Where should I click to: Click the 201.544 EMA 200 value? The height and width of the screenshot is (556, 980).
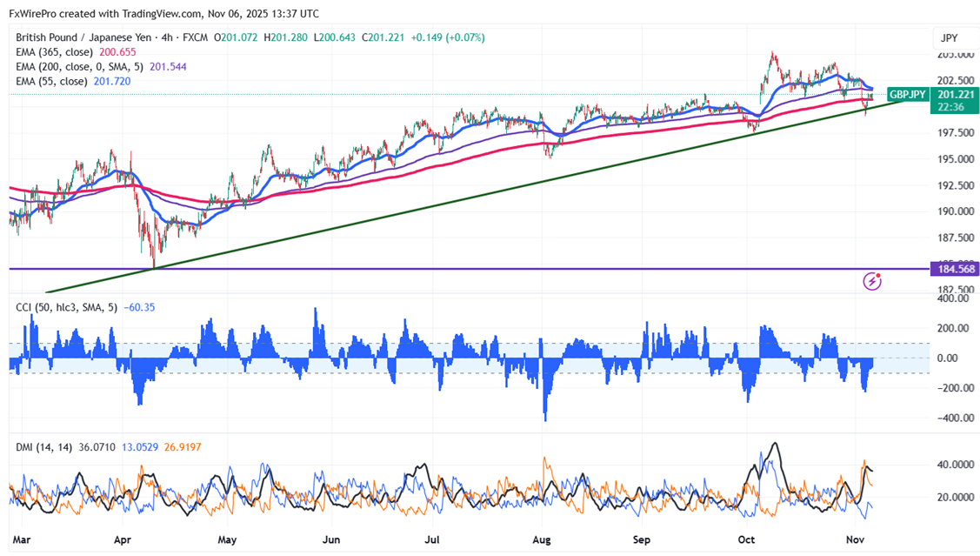click(168, 66)
